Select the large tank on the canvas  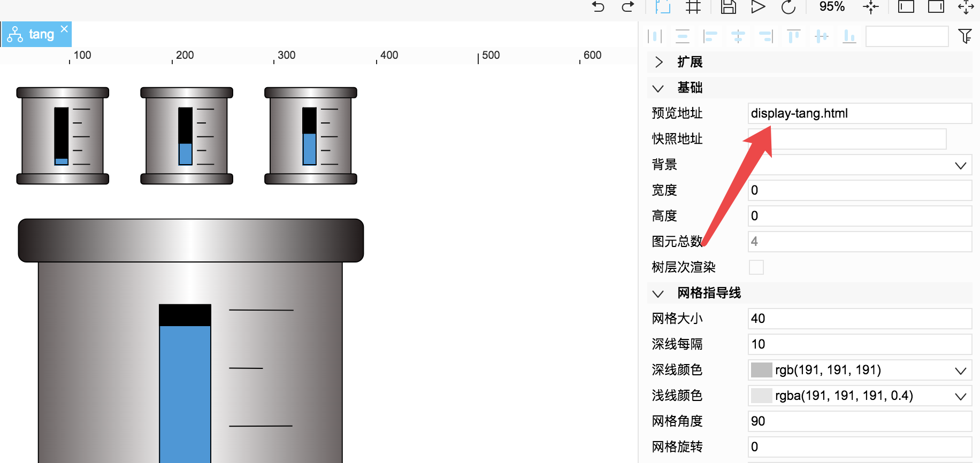[191, 341]
